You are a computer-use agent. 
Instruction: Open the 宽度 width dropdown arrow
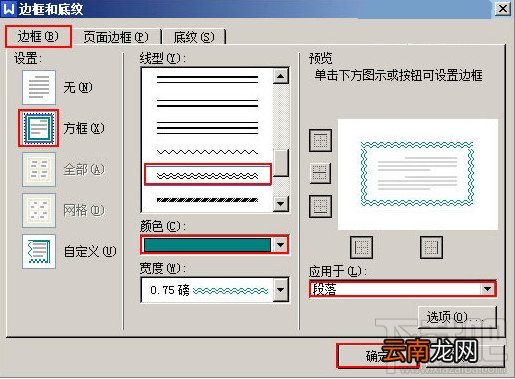281,290
